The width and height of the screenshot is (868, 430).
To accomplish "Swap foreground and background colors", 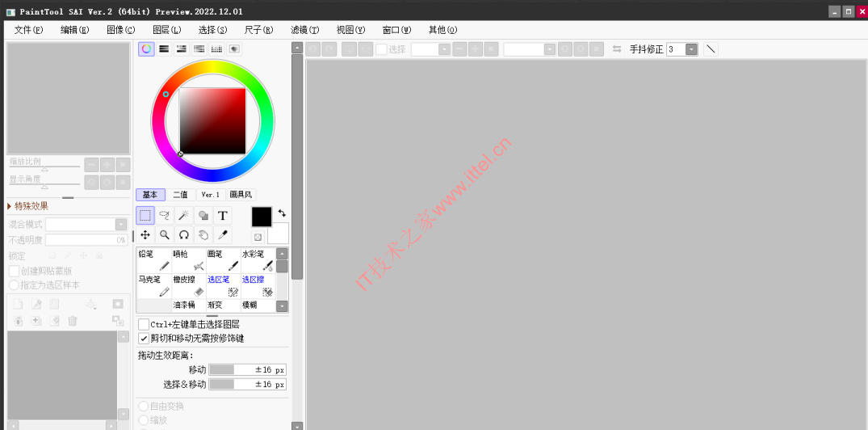I will click(283, 213).
